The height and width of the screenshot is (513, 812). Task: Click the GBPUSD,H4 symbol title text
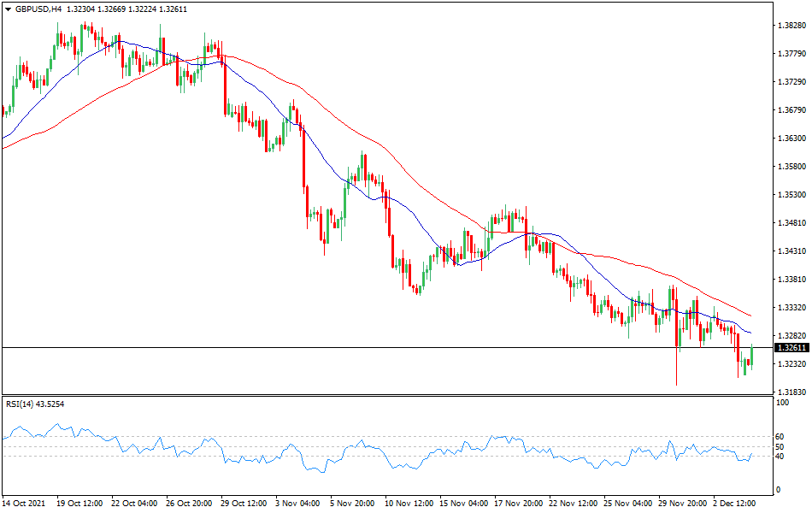click(x=38, y=8)
